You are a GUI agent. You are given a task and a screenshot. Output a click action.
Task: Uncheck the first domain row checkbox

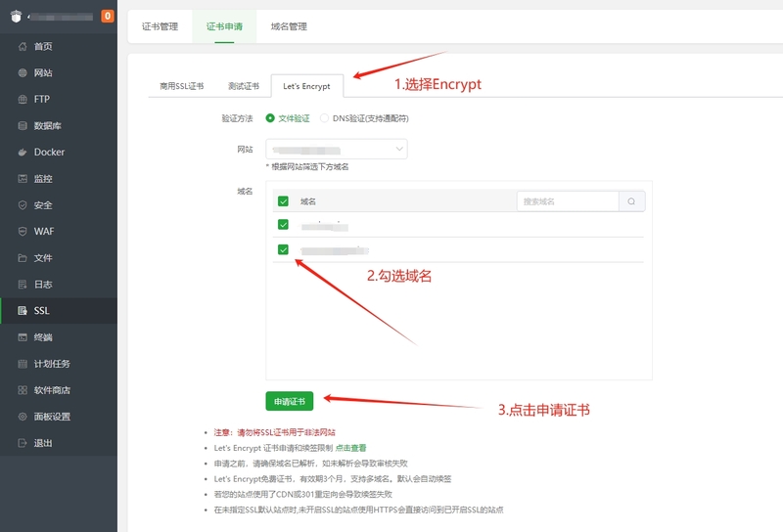(283, 225)
